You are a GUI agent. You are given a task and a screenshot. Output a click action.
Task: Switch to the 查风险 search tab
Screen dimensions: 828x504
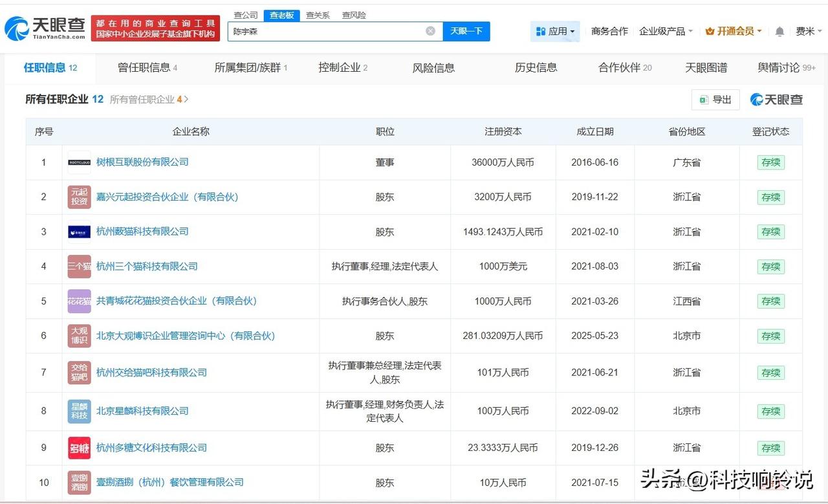(354, 15)
